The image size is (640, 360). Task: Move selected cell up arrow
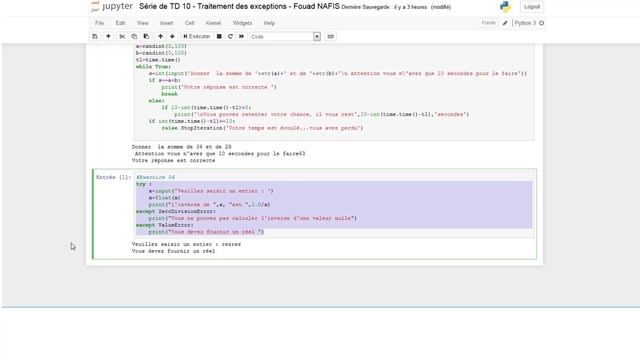(x=160, y=36)
